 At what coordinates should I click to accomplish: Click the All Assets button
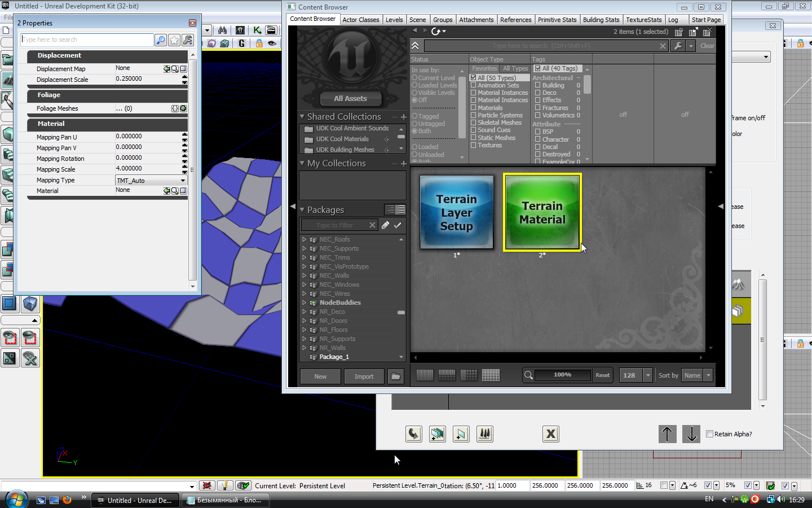point(350,99)
